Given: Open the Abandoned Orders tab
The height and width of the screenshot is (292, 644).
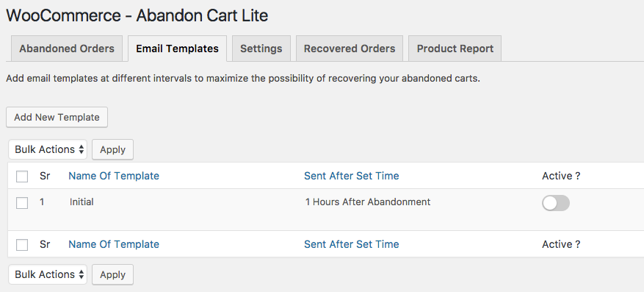Looking at the screenshot, I should pos(67,49).
